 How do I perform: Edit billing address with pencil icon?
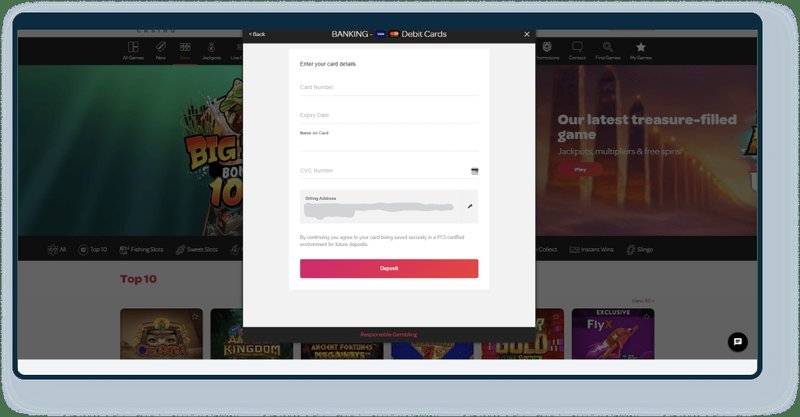(470, 206)
